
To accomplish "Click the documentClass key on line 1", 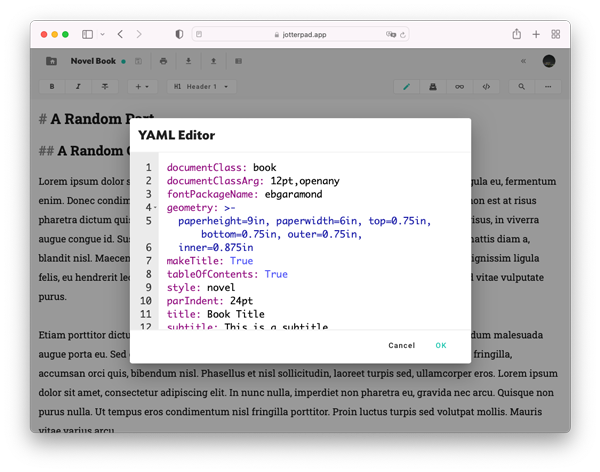I will click(x=205, y=168).
